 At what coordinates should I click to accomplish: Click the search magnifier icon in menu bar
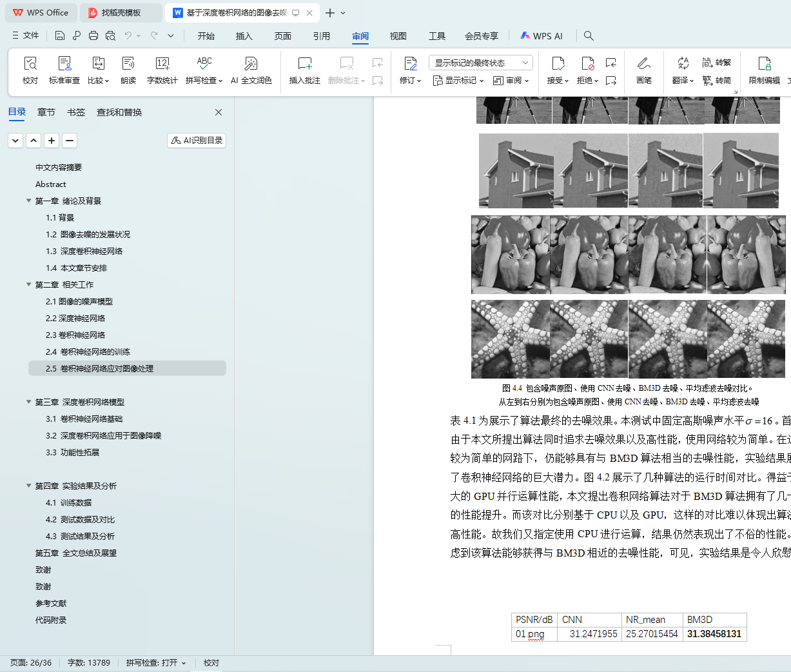click(589, 35)
